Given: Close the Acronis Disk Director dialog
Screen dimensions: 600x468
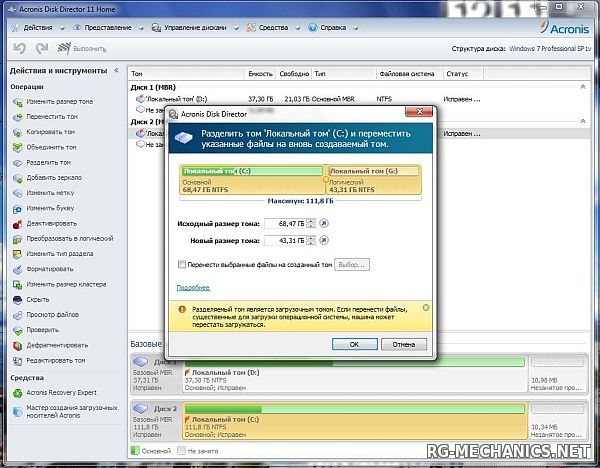Looking at the screenshot, I should pyautogui.click(x=419, y=112).
